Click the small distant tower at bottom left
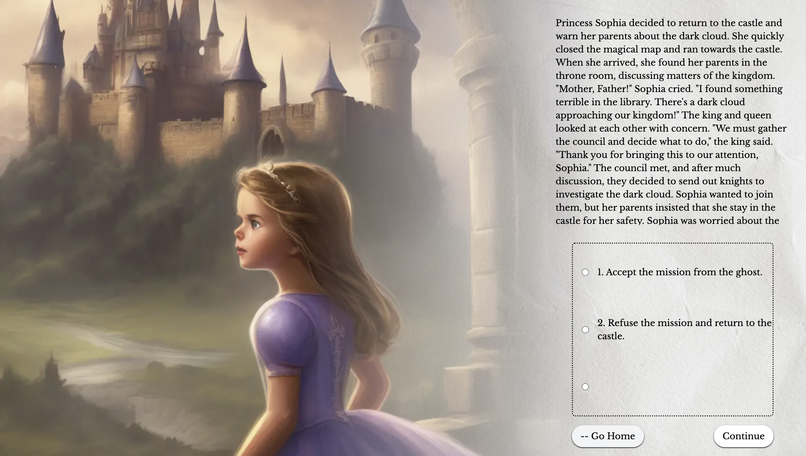 (x=51, y=370)
